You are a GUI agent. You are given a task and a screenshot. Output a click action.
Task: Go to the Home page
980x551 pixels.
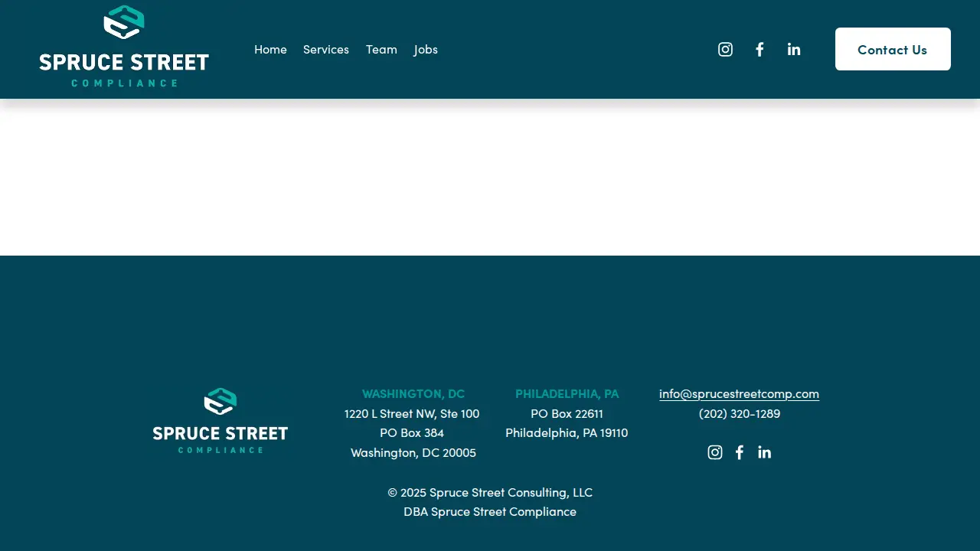tap(270, 50)
